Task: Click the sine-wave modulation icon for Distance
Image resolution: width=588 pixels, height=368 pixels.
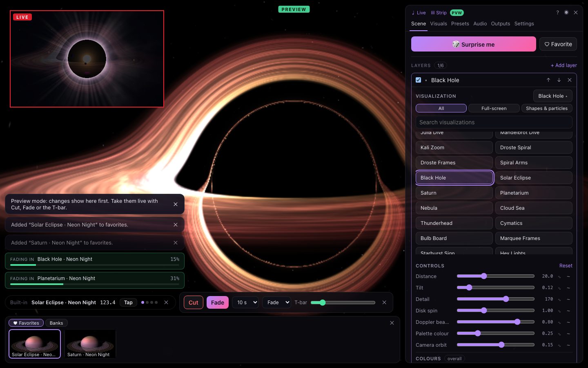Action: (559, 277)
